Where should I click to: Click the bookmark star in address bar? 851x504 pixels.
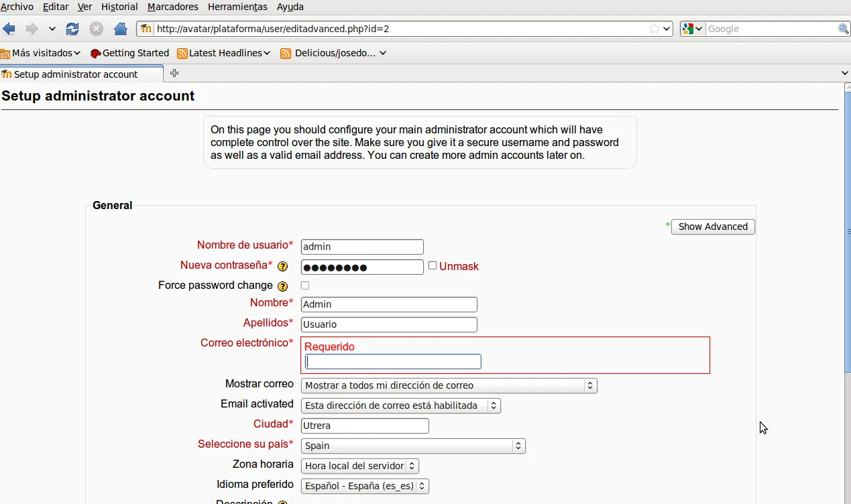click(x=654, y=29)
